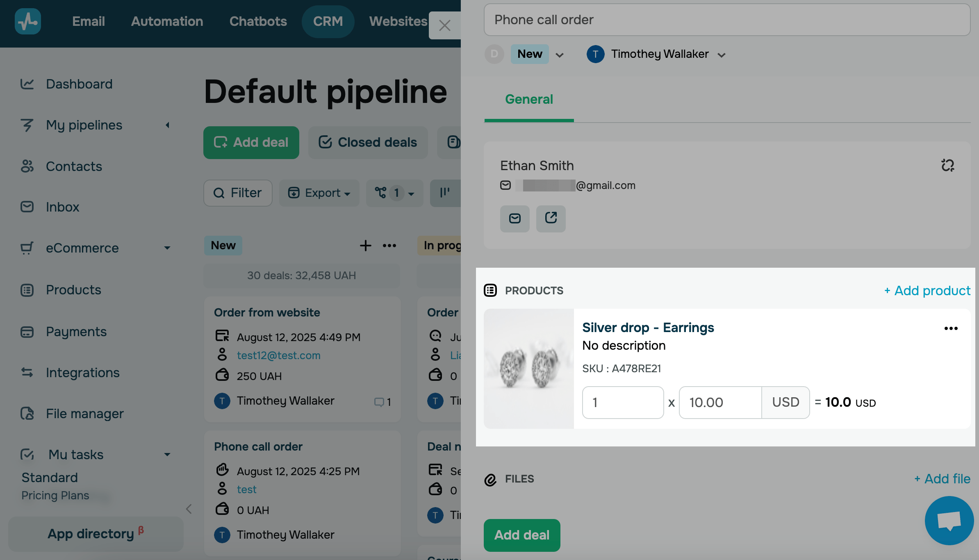Expand the eCommerce sidebar submenu
The image size is (979, 560).
[167, 248]
